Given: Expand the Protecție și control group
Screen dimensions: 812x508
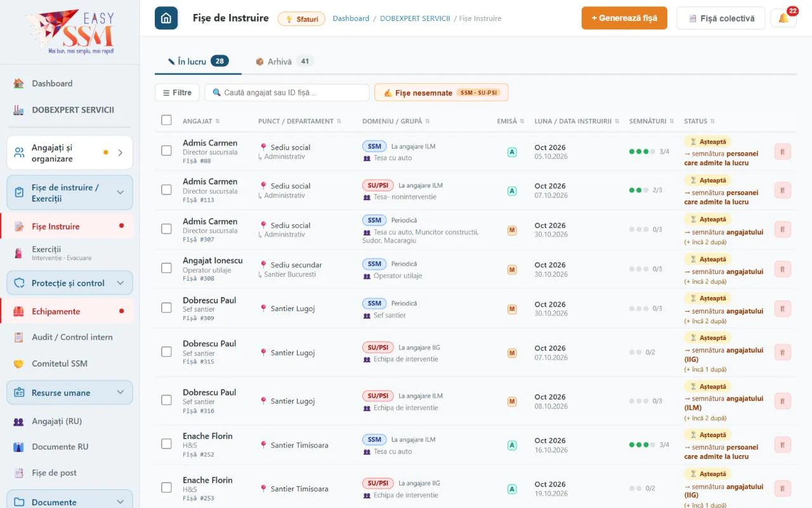Looking at the screenshot, I should (x=70, y=283).
